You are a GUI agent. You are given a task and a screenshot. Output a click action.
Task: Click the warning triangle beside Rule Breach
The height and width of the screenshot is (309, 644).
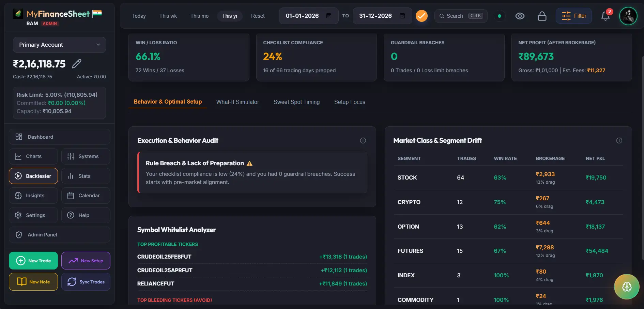coord(249,163)
